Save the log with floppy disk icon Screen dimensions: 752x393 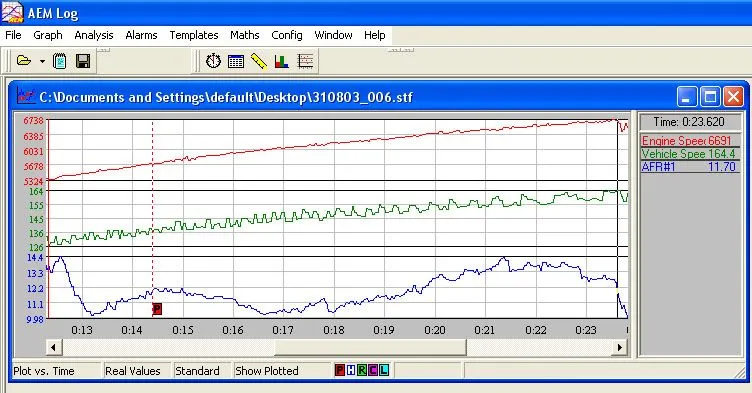click(x=83, y=61)
